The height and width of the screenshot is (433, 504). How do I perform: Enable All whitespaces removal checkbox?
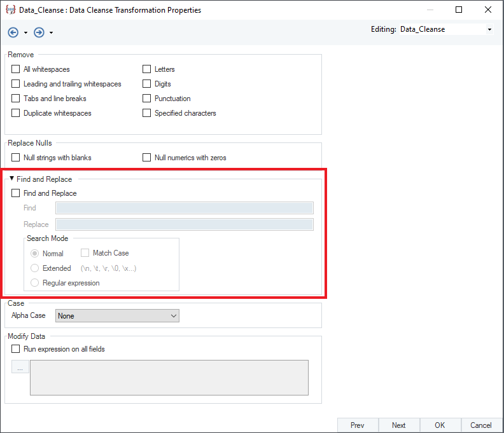pos(16,69)
